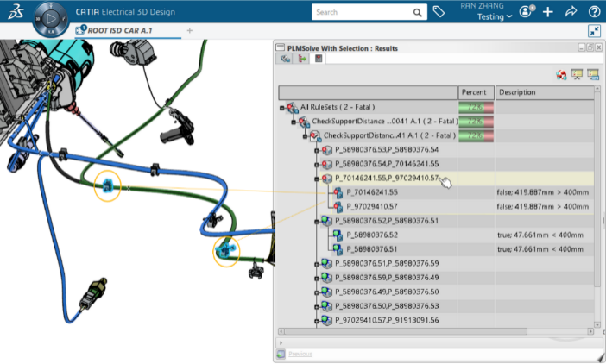
Task: Switch to ROOT ISD CAR A.1 tab
Action: point(121,30)
